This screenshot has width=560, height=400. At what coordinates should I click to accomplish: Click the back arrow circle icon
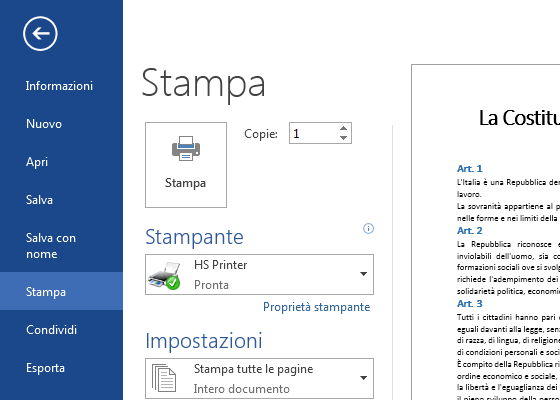[x=40, y=34]
